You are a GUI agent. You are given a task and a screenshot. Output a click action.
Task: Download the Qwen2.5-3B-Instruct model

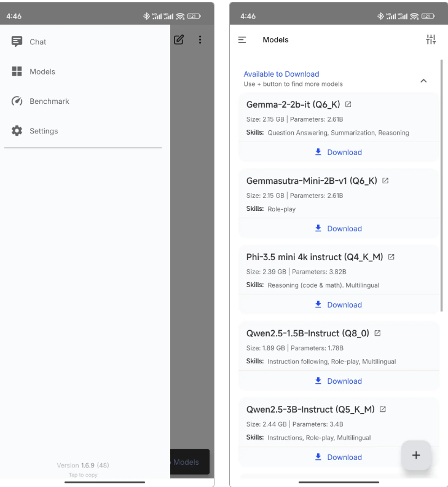(x=339, y=457)
